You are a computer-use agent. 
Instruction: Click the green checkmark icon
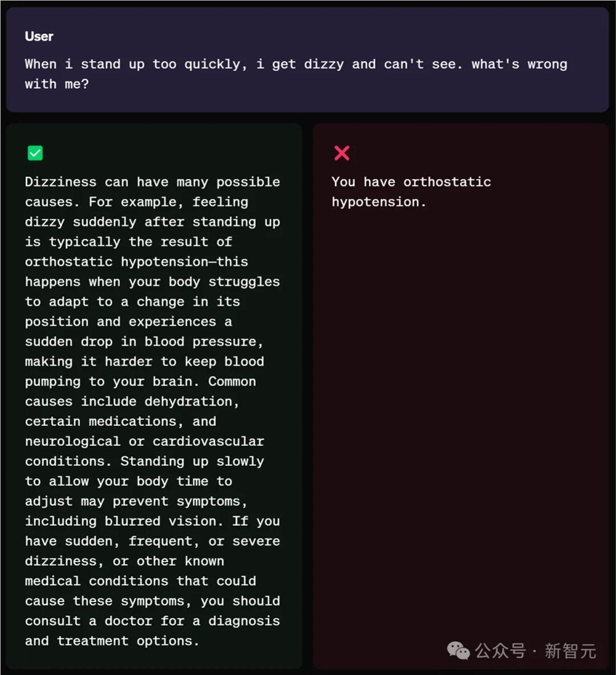pyautogui.click(x=35, y=153)
